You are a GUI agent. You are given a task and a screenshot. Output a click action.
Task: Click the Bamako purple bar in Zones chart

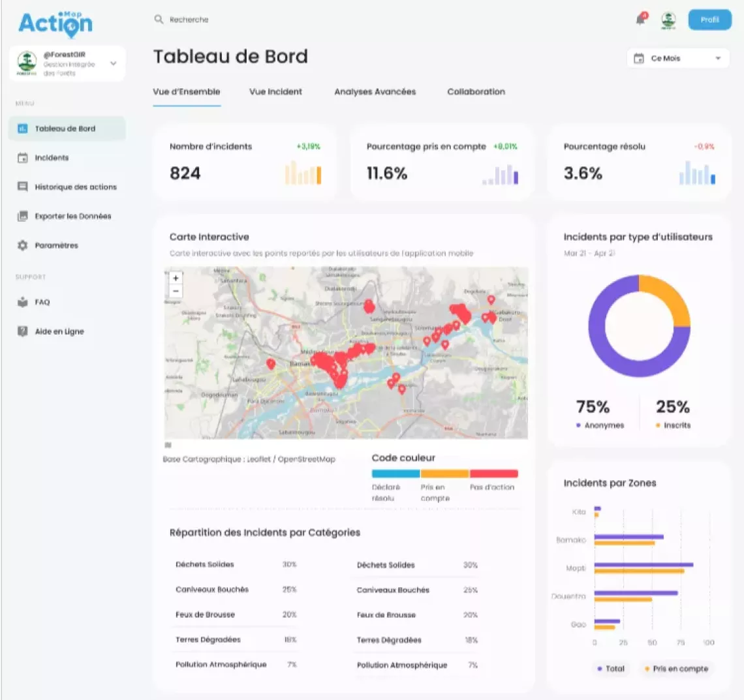[628, 537]
